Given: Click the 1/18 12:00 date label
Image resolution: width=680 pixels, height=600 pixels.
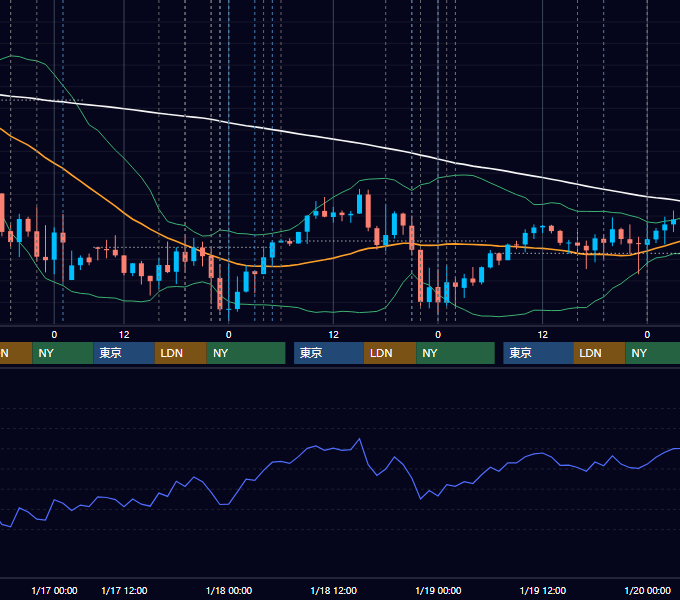Looking at the screenshot, I should pos(333,590).
